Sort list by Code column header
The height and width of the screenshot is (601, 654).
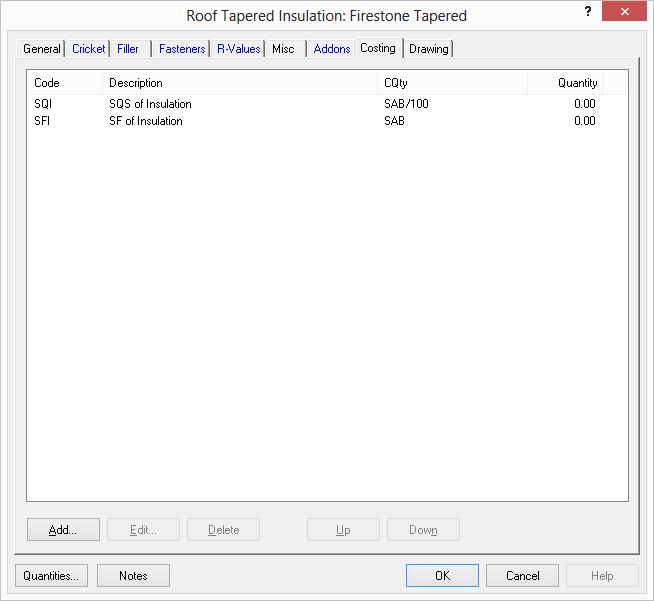click(x=65, y=83)
